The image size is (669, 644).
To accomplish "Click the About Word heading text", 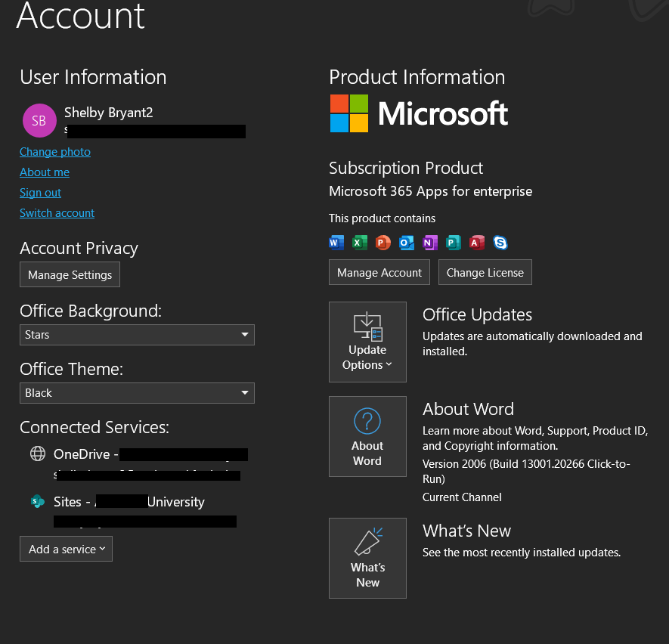I will (468, 409).
